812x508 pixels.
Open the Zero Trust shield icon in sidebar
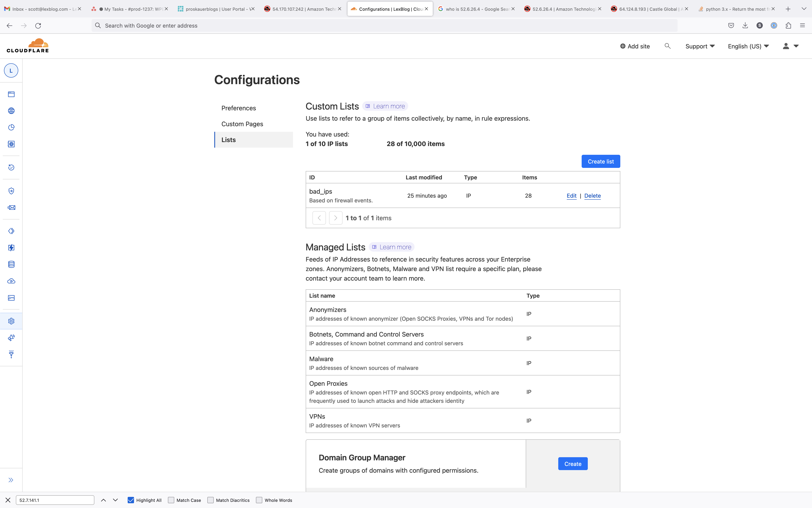tap(11, 191)
